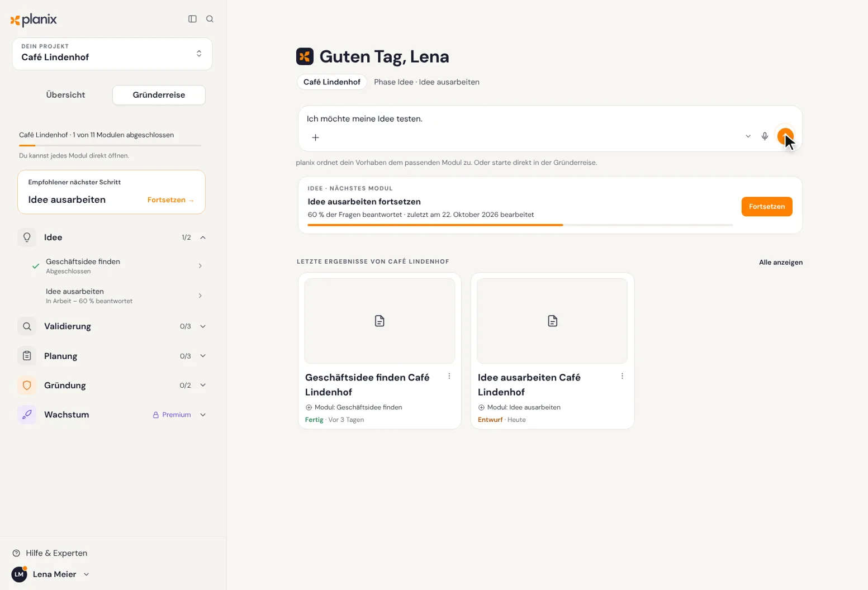Click the Validierung 0/3 counter
Image resolution: width=868 pixels, height=590 pixels.
[185, 326]
